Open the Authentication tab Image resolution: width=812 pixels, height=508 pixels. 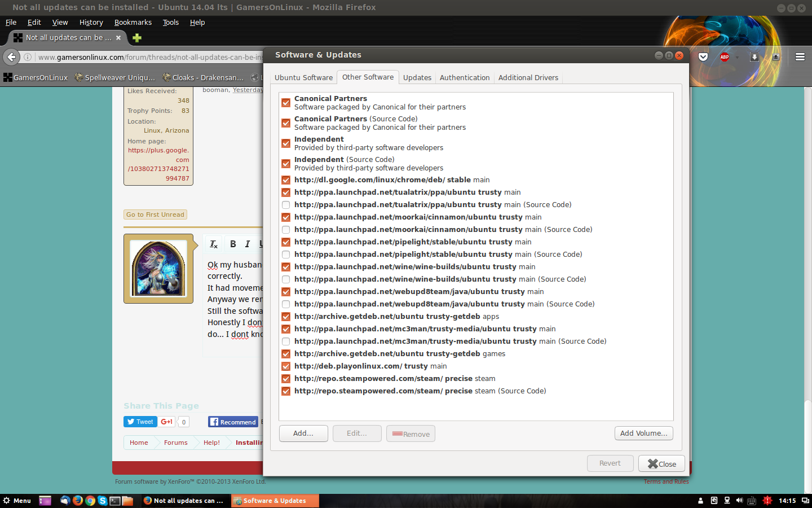465,77
